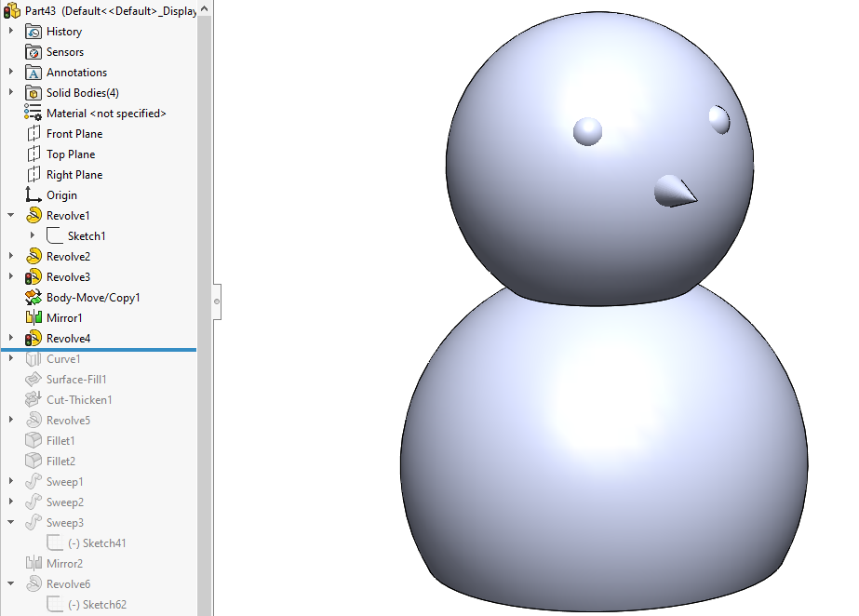The image size is (859, 616).
Task: Click the Revolve3 feature icon
Action: pyautogui.click(x=34, y=277)
